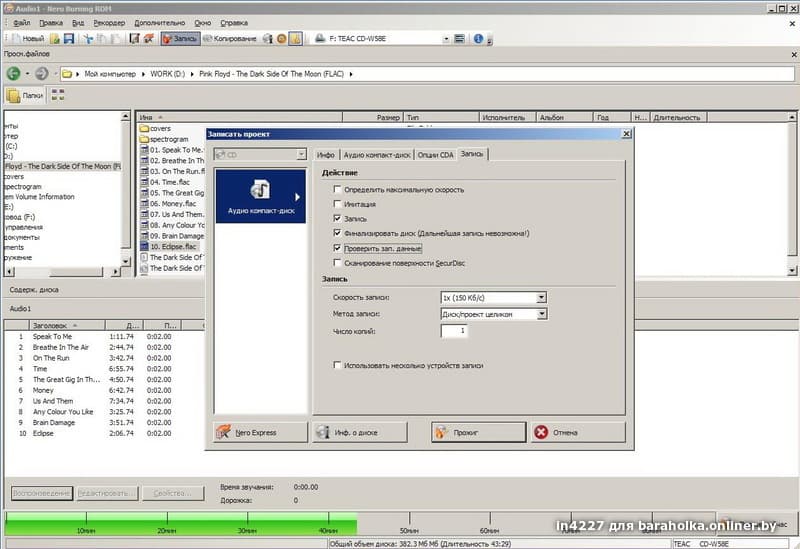Select the track row Money
Viewport: 800px width, 549px height.
43,390
